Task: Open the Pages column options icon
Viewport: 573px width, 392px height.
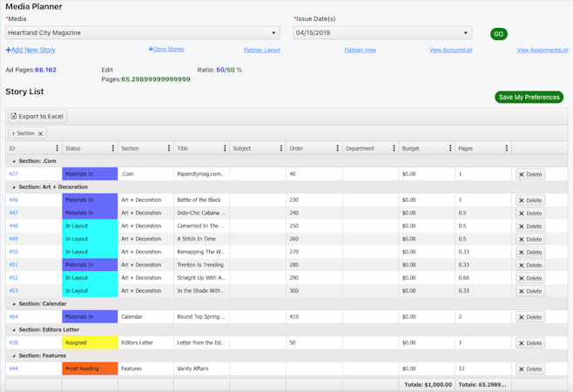Action: pos(506,148)
